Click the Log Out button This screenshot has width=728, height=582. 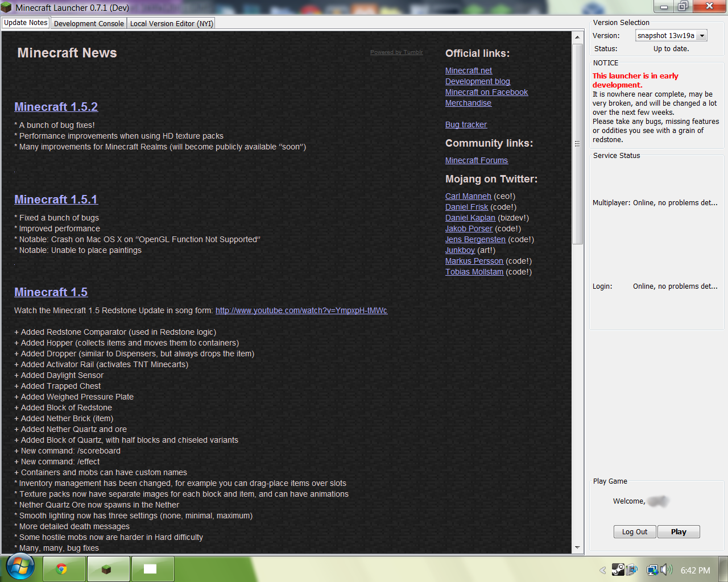click(x=635, y=532)
